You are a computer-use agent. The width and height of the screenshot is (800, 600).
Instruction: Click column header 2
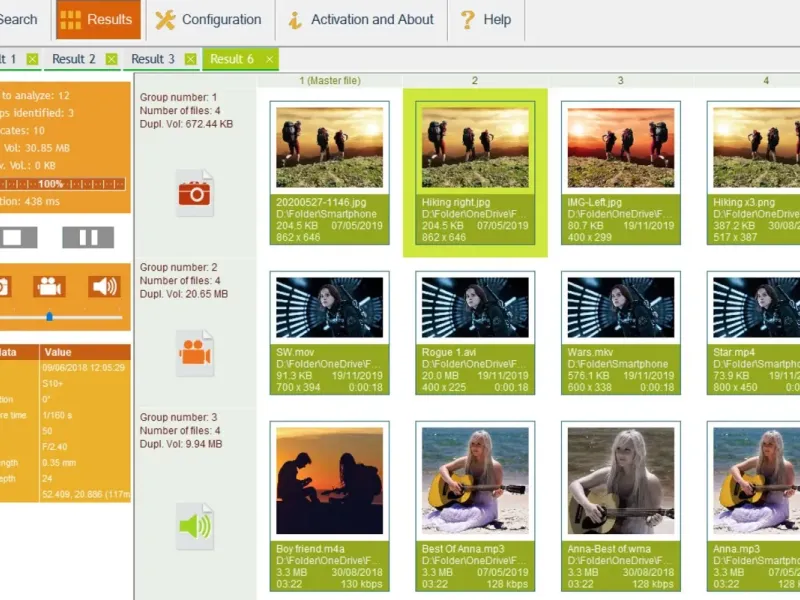point(475,81)
